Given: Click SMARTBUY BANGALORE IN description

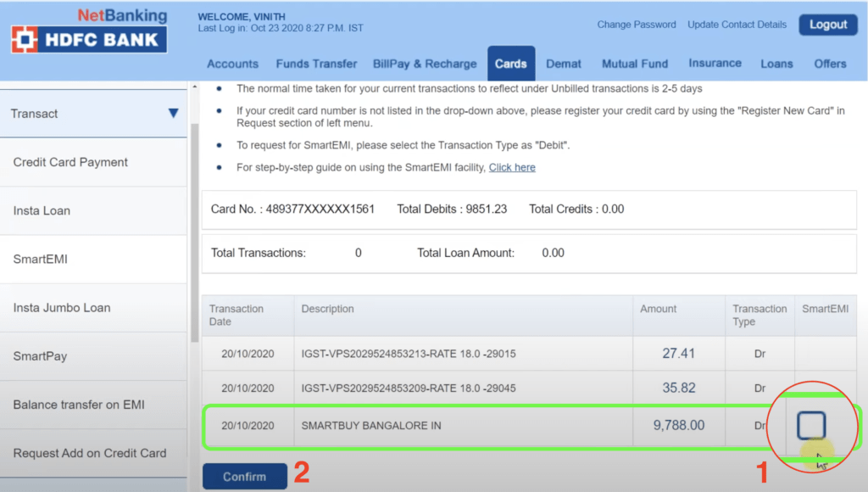Looking at the screenshot, I should click(371, 426).
